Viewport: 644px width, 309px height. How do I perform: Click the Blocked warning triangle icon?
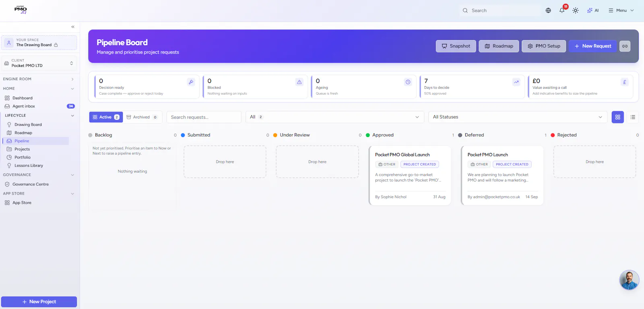click(x=299, y=82)
